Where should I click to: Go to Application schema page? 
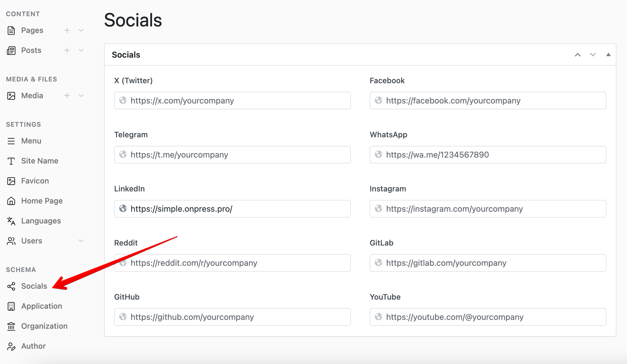click(41, 306)
